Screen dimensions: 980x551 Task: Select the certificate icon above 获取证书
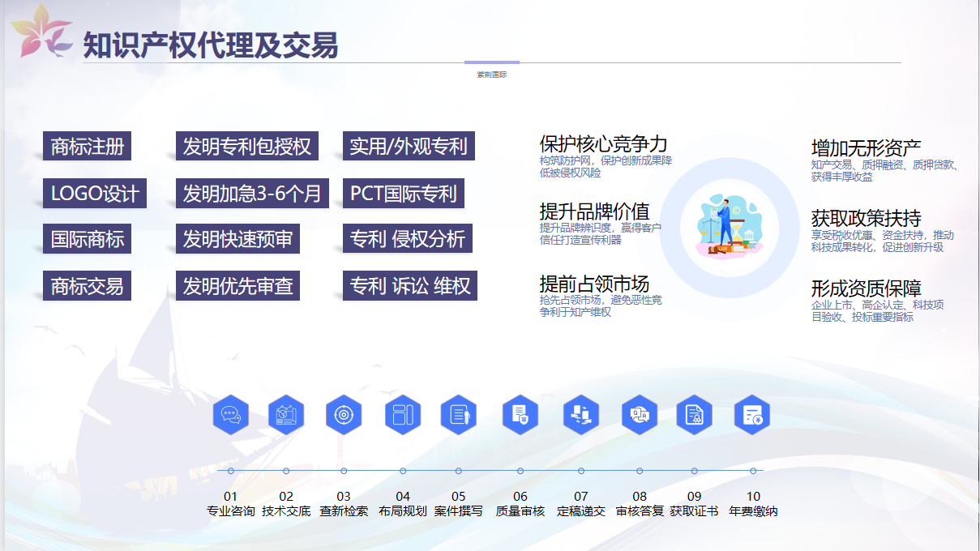(695, 415)
